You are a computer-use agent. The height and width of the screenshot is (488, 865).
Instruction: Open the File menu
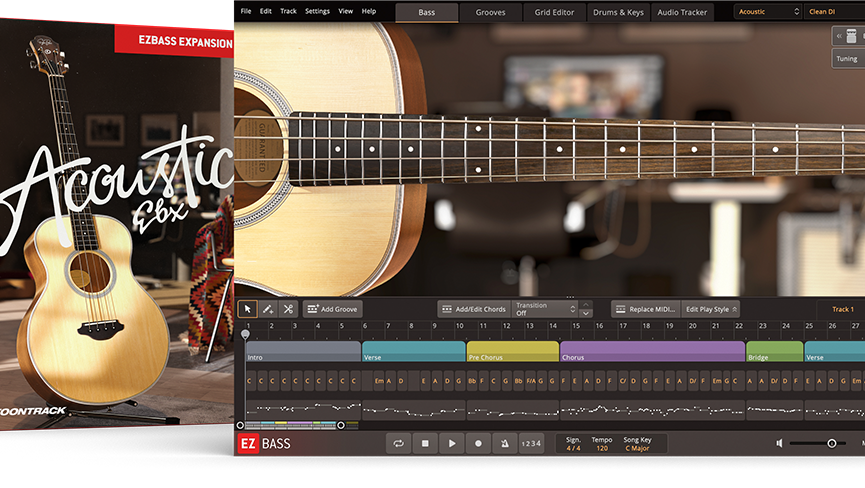click(246, 11)
